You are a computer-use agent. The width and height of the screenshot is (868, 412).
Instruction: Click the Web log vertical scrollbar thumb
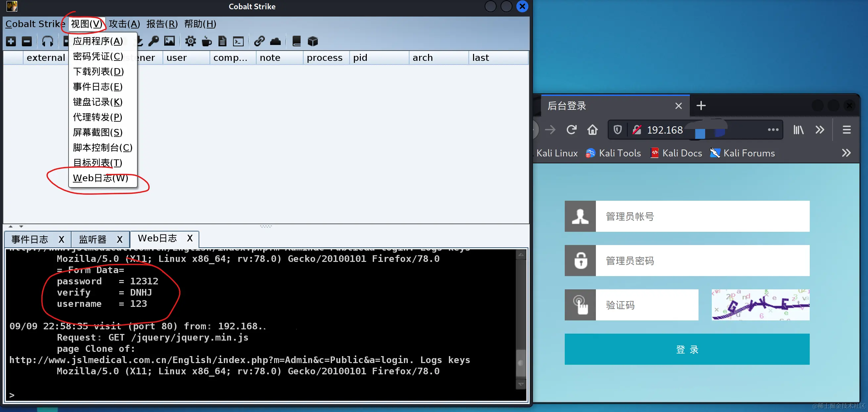521,363
